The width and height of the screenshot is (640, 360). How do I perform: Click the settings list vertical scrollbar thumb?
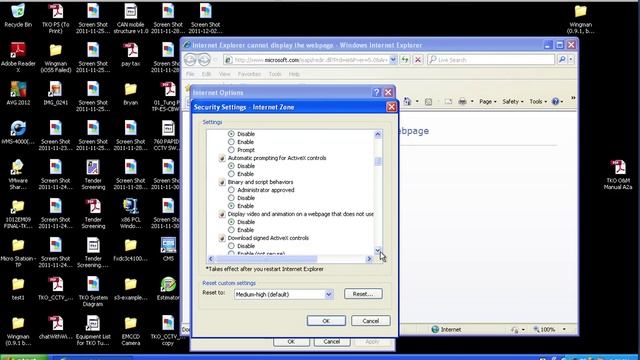378,161
